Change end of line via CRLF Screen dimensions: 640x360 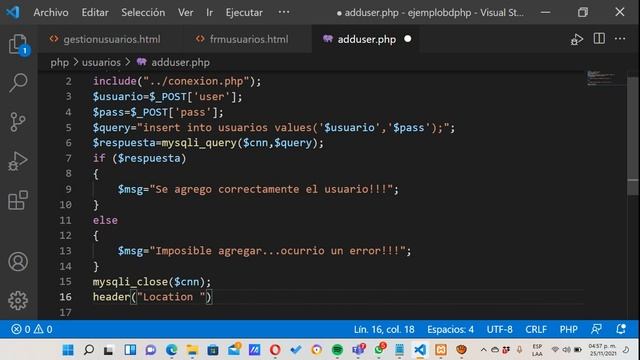click(536, 329)
